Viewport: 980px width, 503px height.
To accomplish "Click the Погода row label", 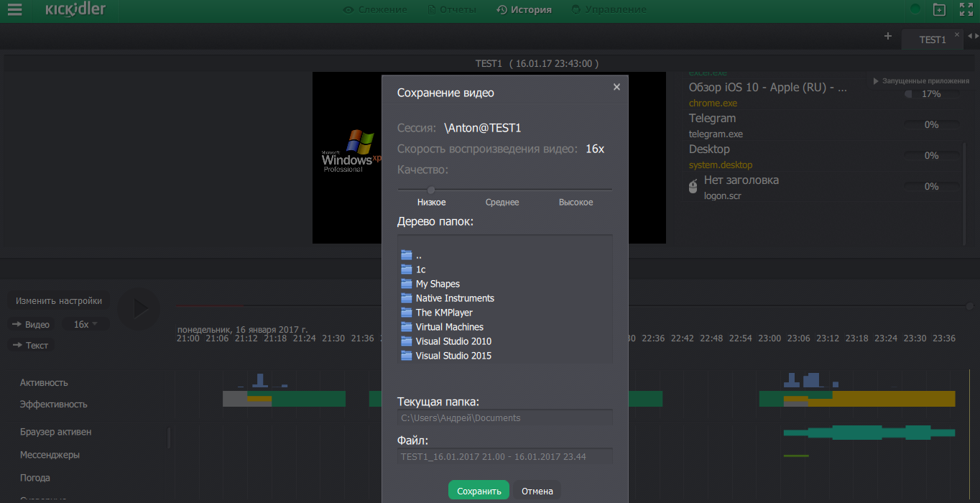I will click(35, 478).
